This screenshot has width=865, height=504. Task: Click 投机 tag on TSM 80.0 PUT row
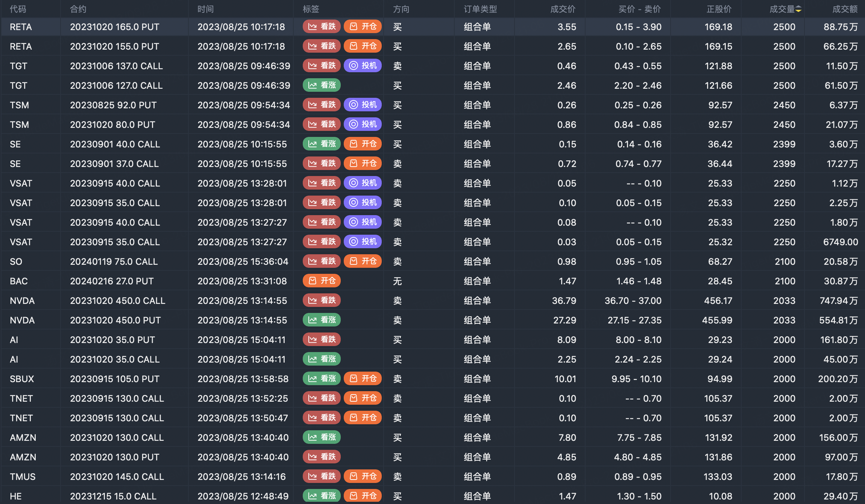coord(363,124)
